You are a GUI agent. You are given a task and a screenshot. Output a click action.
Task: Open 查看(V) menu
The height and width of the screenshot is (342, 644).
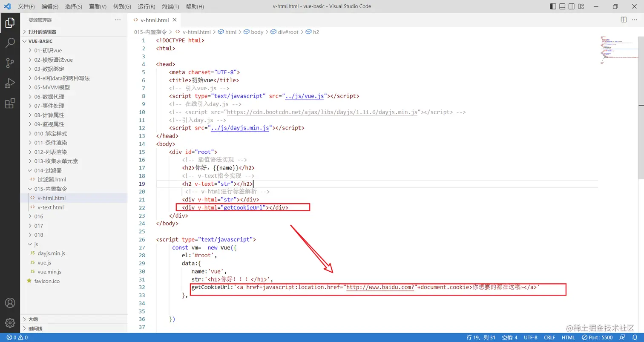point(98,6)
